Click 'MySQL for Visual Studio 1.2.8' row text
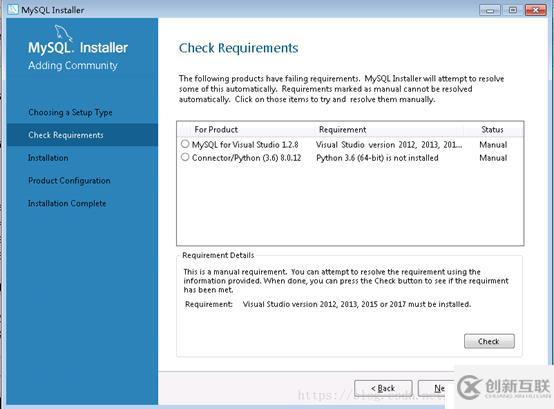The image size is (554, 409). (x=245, y=144)
